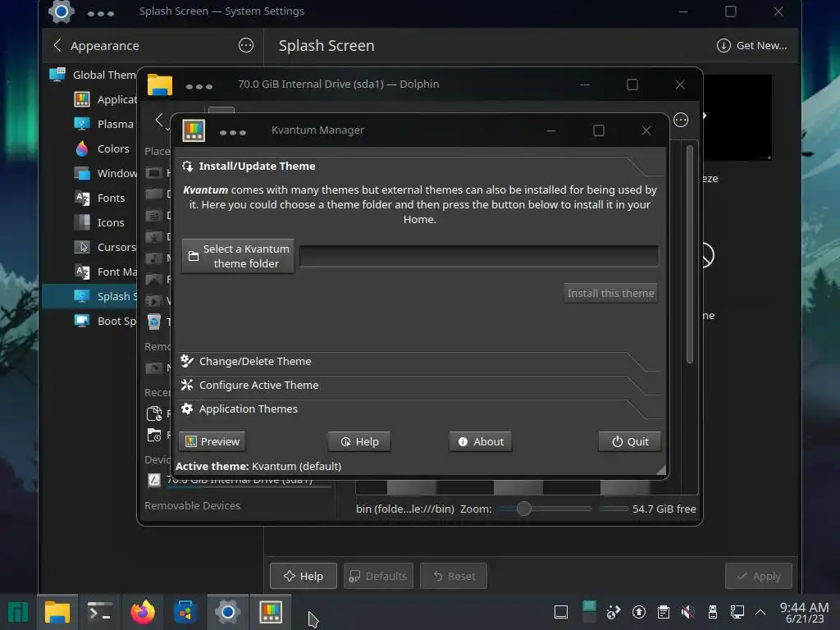Click Trash icon in Dolphin places panel
Viewport: 840px width, 630px height.
tap(154, 322)
